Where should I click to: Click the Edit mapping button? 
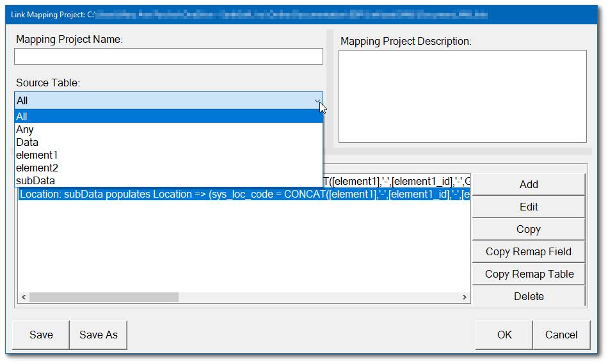[x=529, y=207]
